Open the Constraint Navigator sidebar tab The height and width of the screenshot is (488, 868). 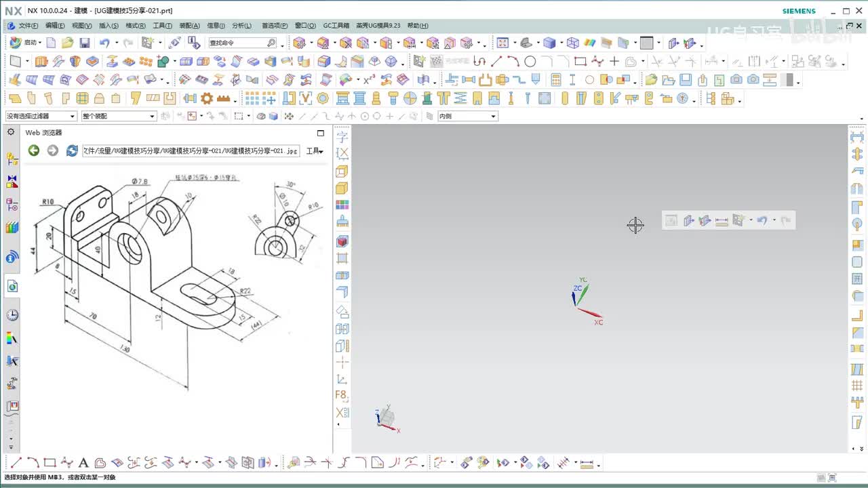click(x=12, y=182)
